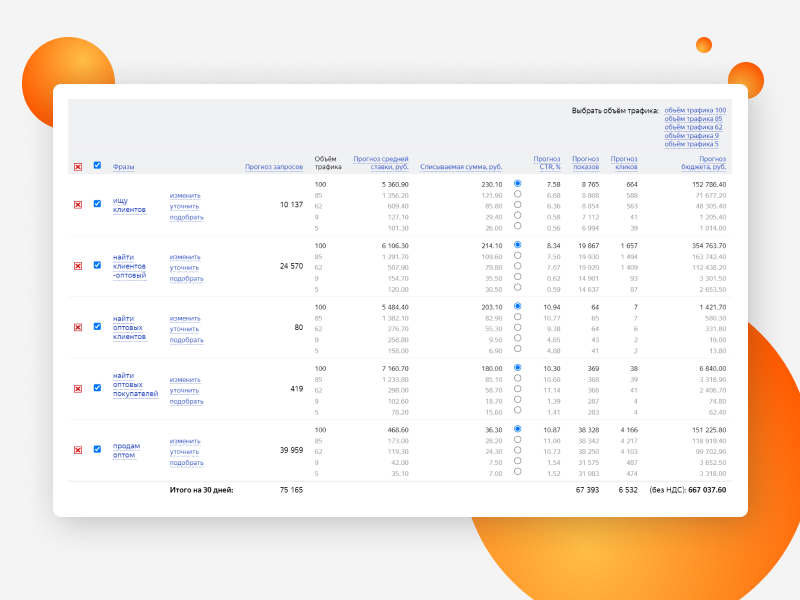Click 'уточнить' for the phrase 'продам оптом'
Screen dimensions: 800x600
[x=184, y=452]
